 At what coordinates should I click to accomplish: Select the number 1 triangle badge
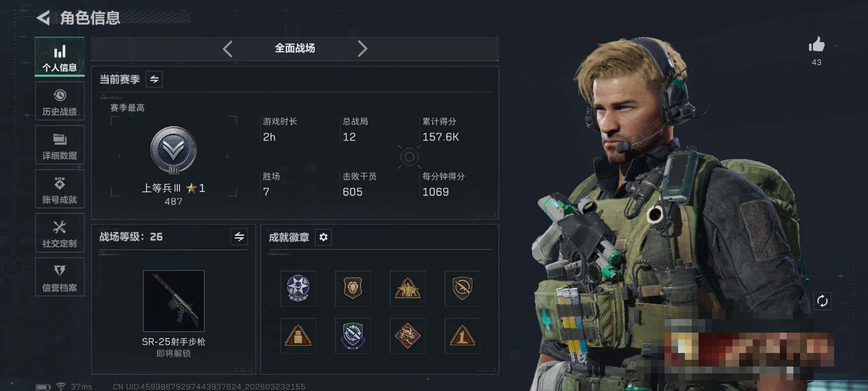(x=462, y=336)
